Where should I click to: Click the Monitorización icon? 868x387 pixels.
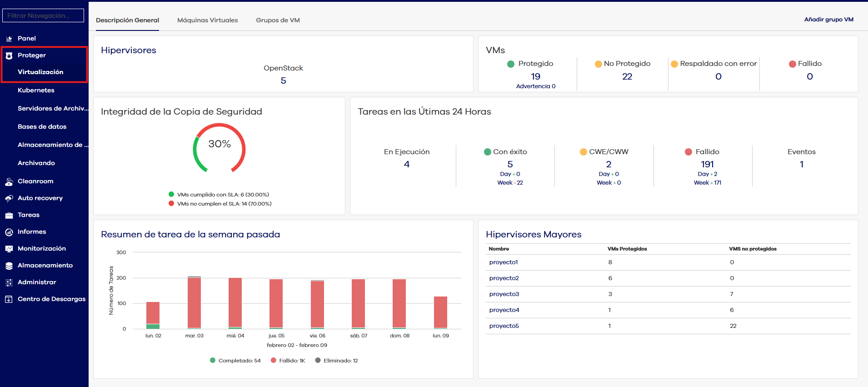pos(9,249)
